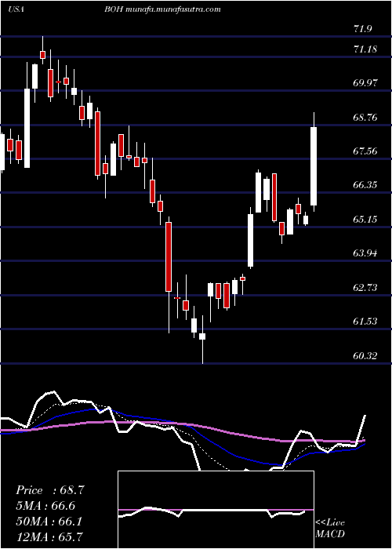The height and width of the screenshot is (549, 392).
Task: Click the 61.53 price axis label
Action: tap(365, 322)
